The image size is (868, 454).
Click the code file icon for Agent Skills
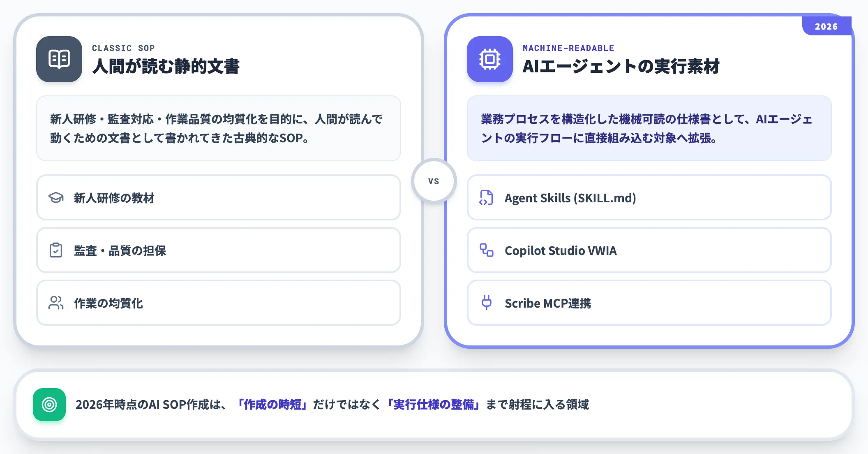(x=486, y=198)
